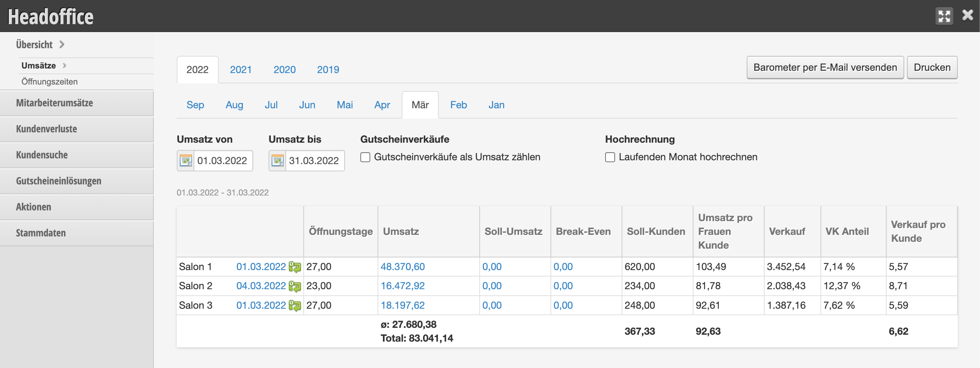Click green forward icon next to Salon 2 date
980x368 pixels.
pyautogui.click(x=295, y=285)
